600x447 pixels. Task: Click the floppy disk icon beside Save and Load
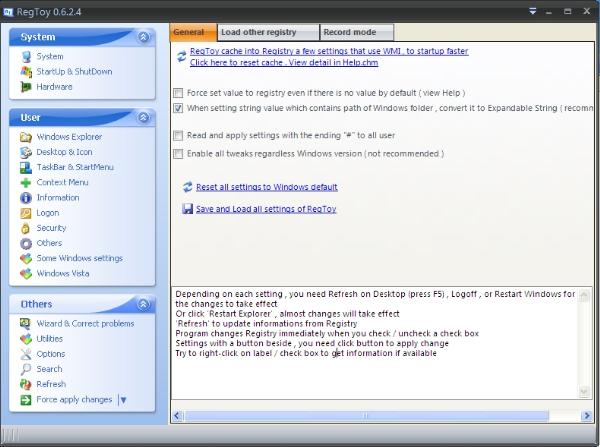pos(188,209)
